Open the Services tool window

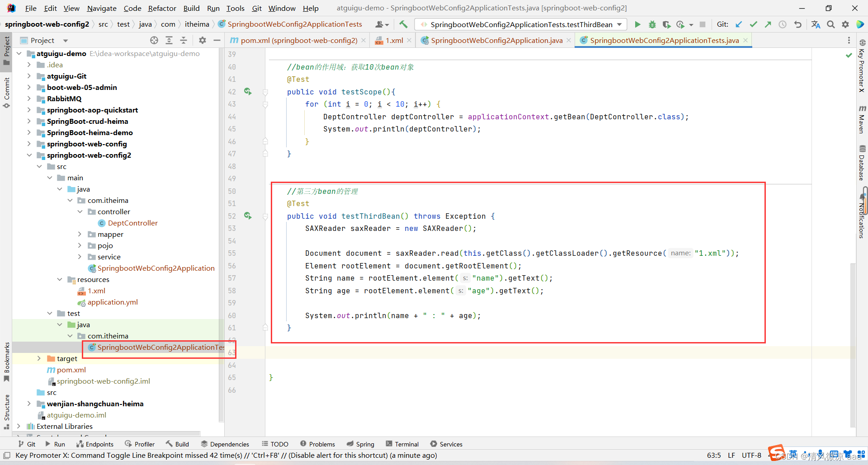click(446, 444)
